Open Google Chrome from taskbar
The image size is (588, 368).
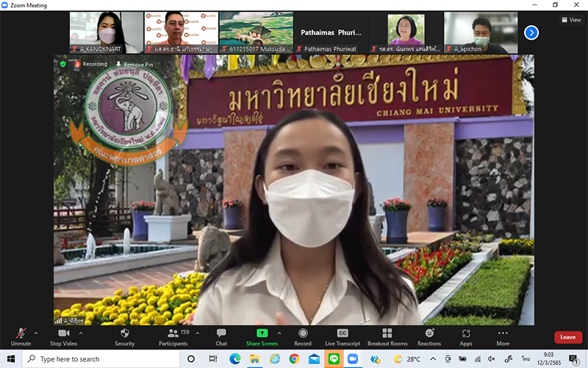point(295,359)
